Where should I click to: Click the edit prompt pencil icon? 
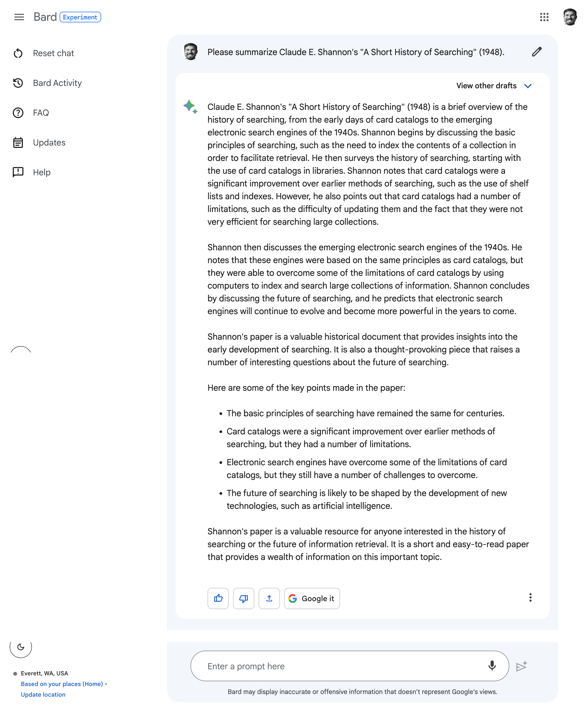coord(536,52)
